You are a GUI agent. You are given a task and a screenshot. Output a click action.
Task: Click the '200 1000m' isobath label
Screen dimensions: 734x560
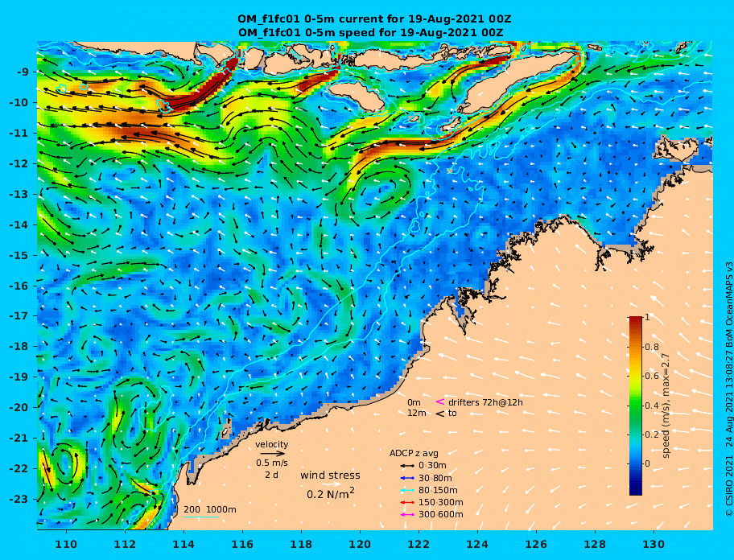pyautogui.click(x=210, y=509)
